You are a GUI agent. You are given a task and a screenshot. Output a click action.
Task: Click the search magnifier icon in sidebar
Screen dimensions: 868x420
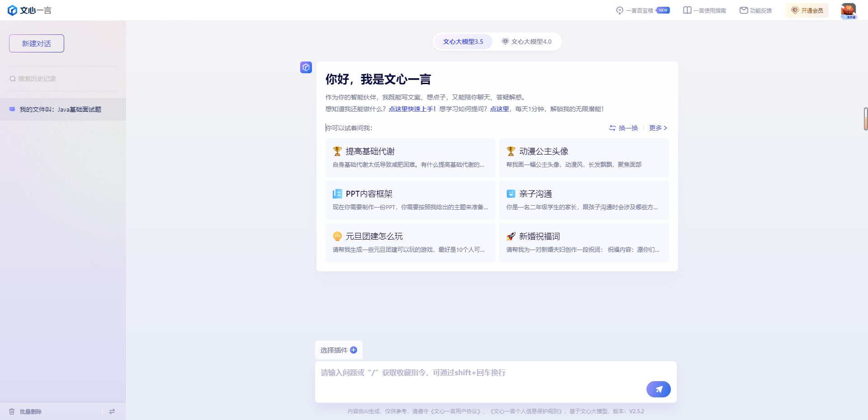click(13, 79)
